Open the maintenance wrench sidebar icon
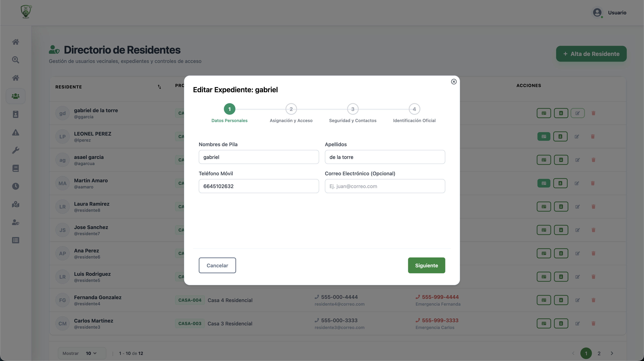Viewport: 644px width, 361px height. click(15, 150)
